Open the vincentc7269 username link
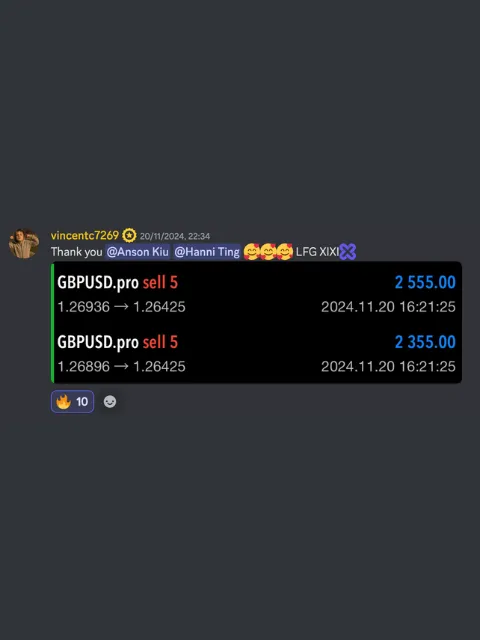This screenshot has width=480, height=640. (85, 236)
